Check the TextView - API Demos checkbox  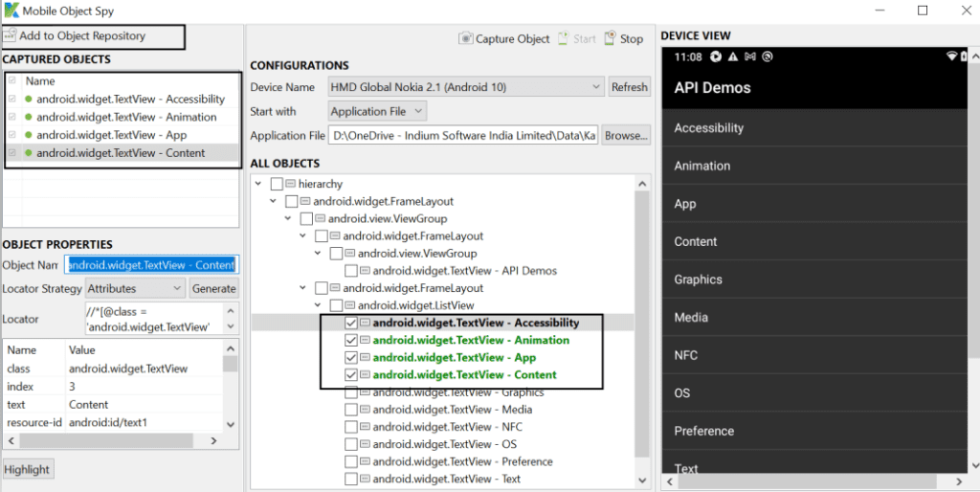351,271
